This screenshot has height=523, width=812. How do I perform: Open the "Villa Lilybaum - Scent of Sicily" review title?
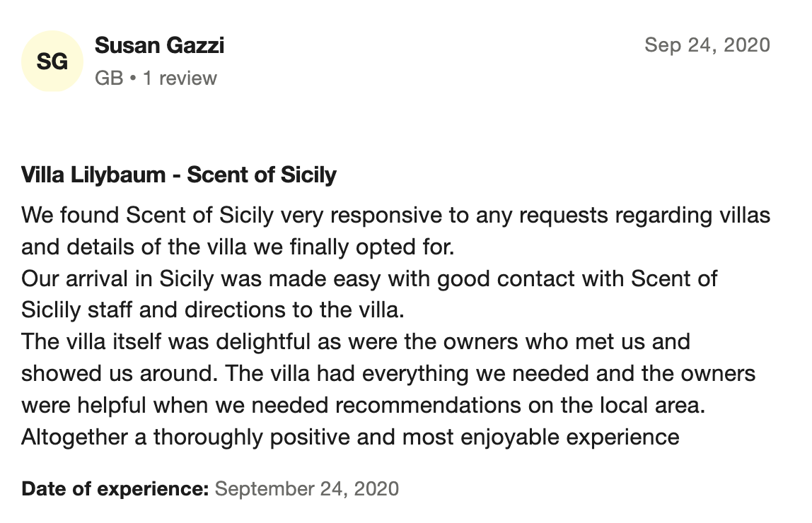(x=179, y=175)
